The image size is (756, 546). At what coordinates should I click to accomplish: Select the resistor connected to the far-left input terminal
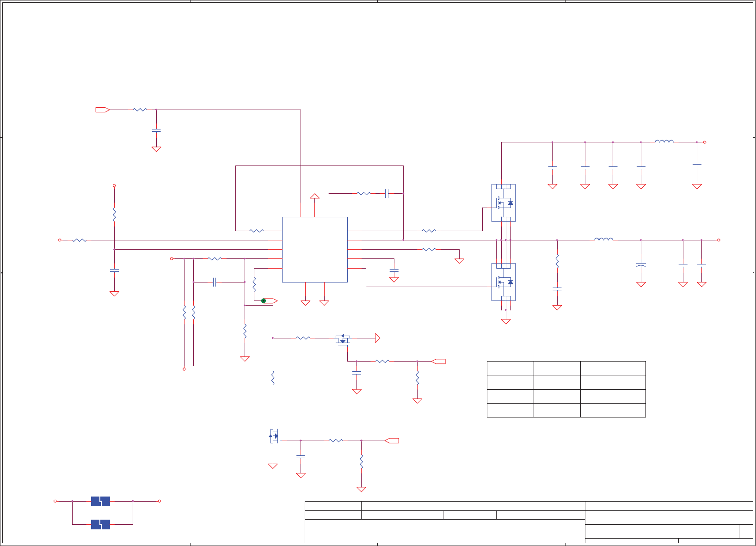80,240
